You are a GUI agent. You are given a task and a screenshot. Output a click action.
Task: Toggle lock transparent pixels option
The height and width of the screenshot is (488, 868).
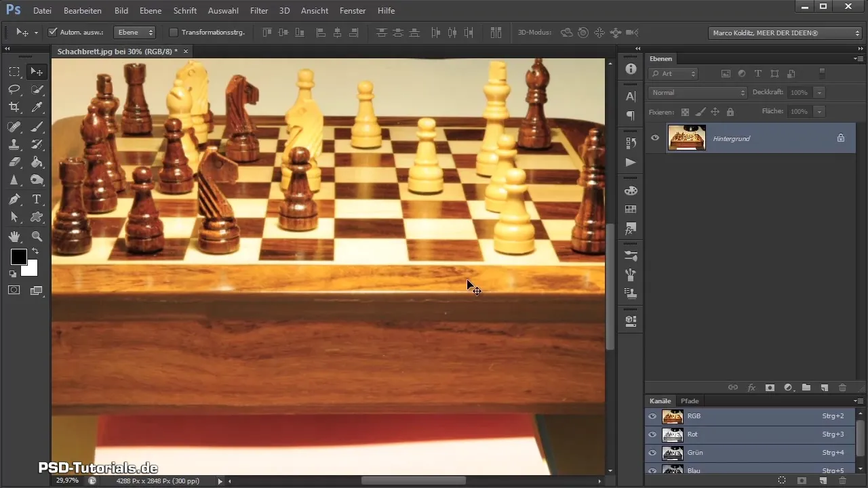coord(685,112)
